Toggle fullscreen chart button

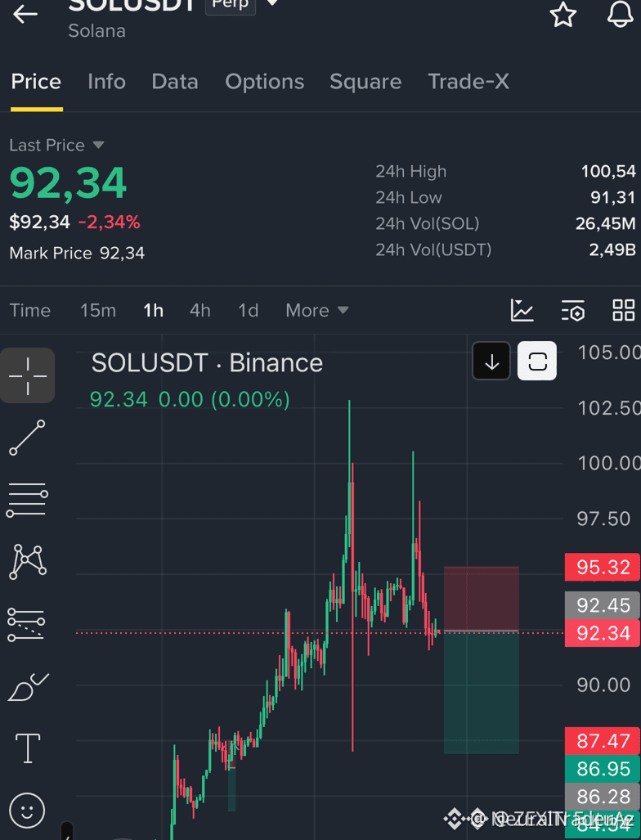[537, 361]
